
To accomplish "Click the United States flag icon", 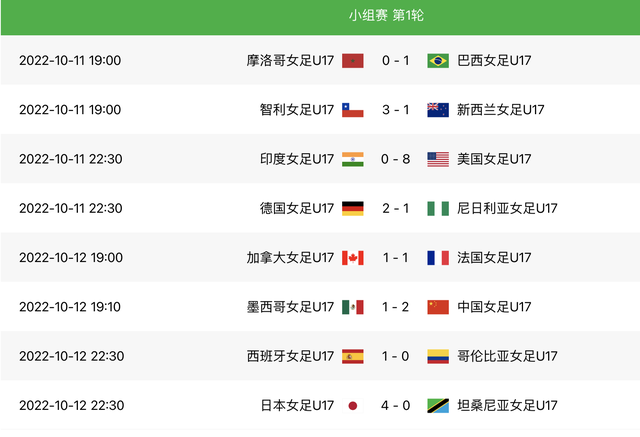I will pyautogui.click(x=438, y=159).
